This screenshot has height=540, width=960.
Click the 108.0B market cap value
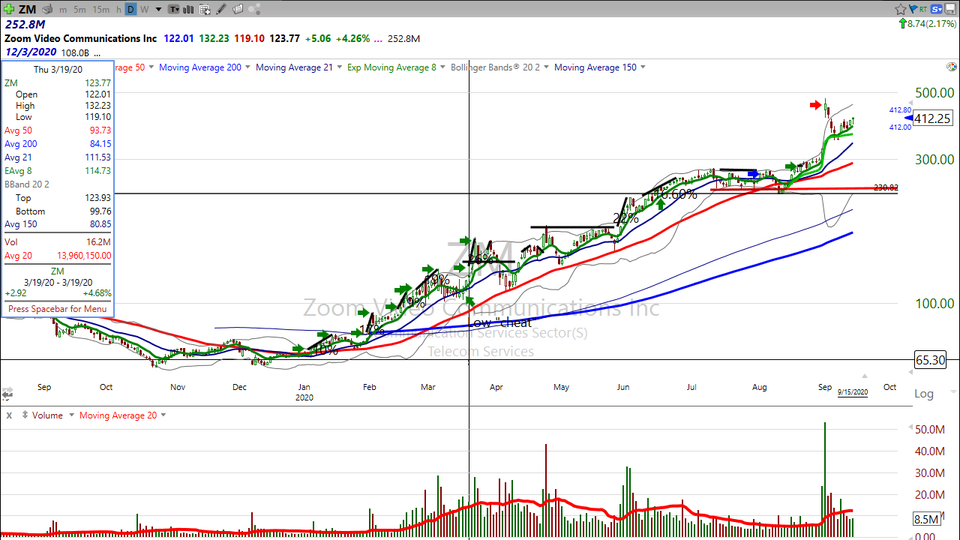[75, 53]
